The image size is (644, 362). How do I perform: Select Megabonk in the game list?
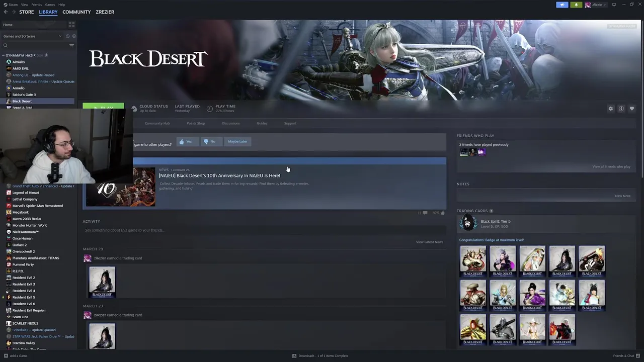click(x=21, y=212)
